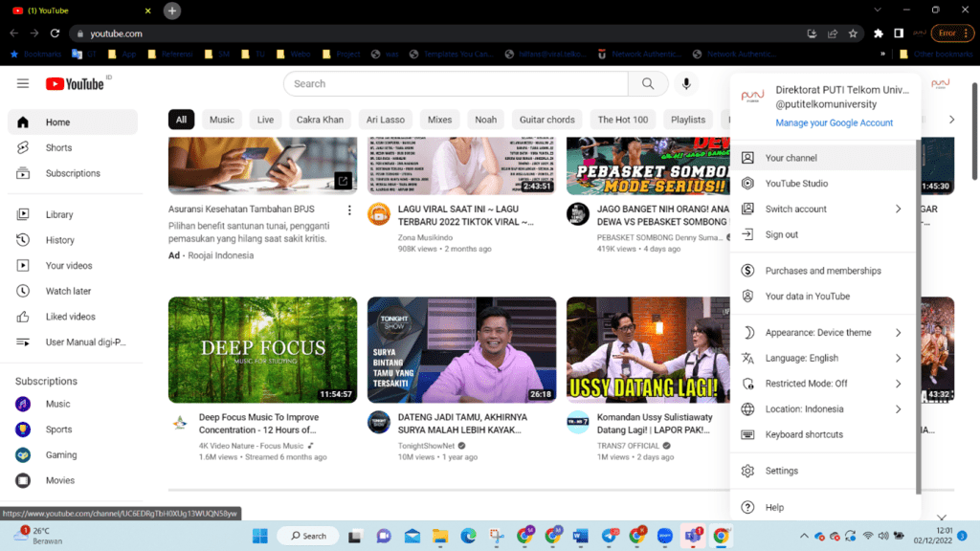Play the Surya Bintang Tamu thumbnail

click(461, 350)
